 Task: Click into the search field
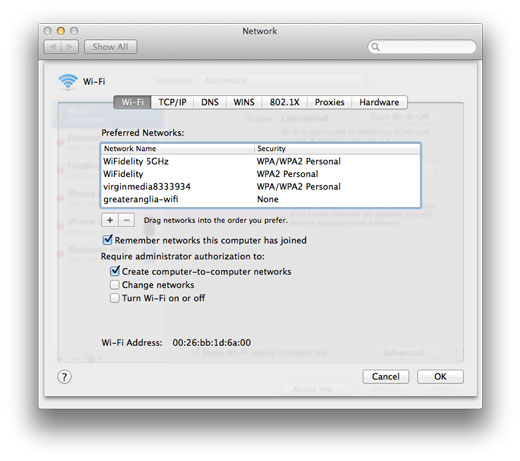tap(422, 47)
